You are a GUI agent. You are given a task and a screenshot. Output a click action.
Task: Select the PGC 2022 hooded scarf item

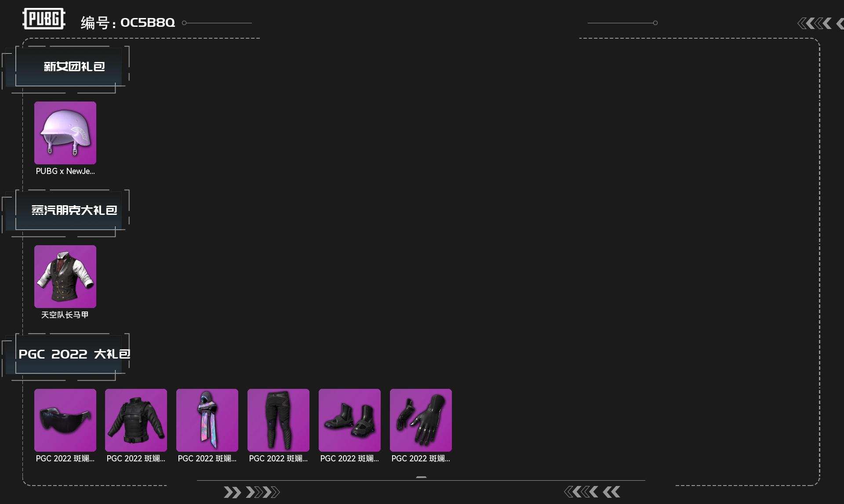[x=207, y=420]
